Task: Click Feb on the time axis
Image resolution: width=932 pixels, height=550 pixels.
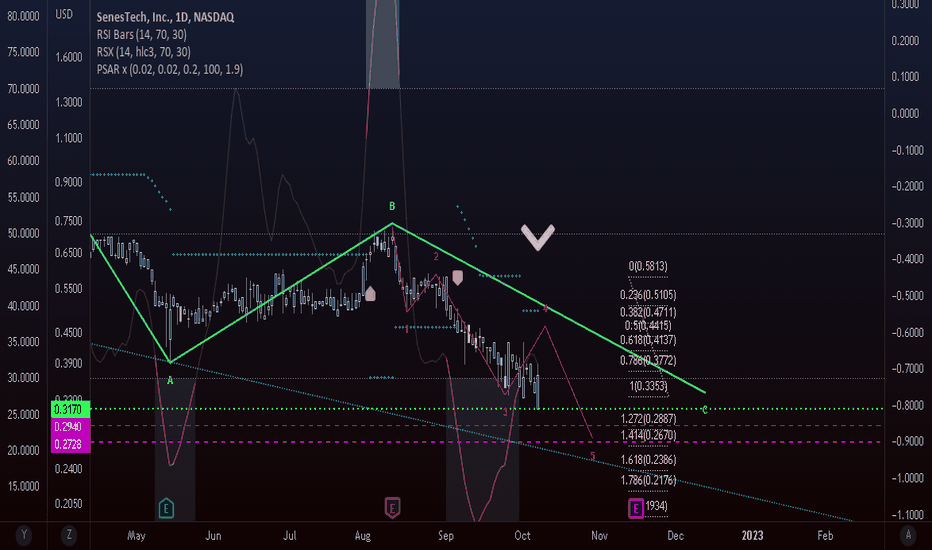Action: (825, 535)
